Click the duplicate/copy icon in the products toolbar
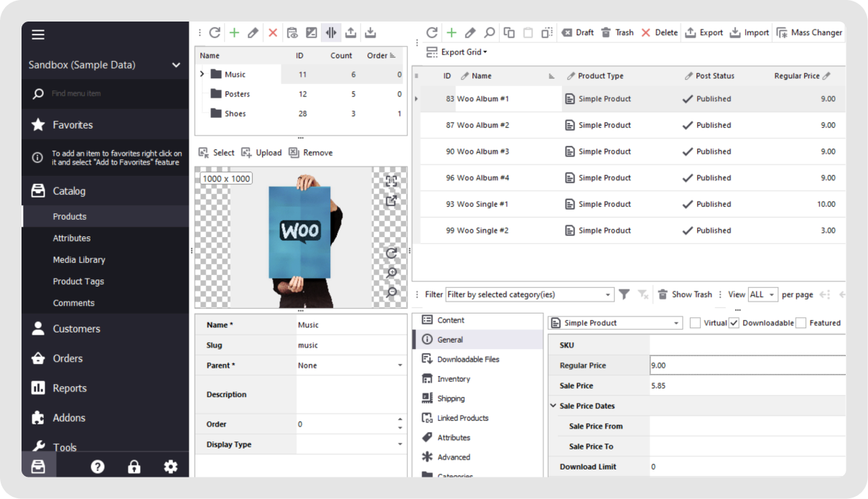Image resolution: width=868 pixels, height=499 pixels. point(508,32)
